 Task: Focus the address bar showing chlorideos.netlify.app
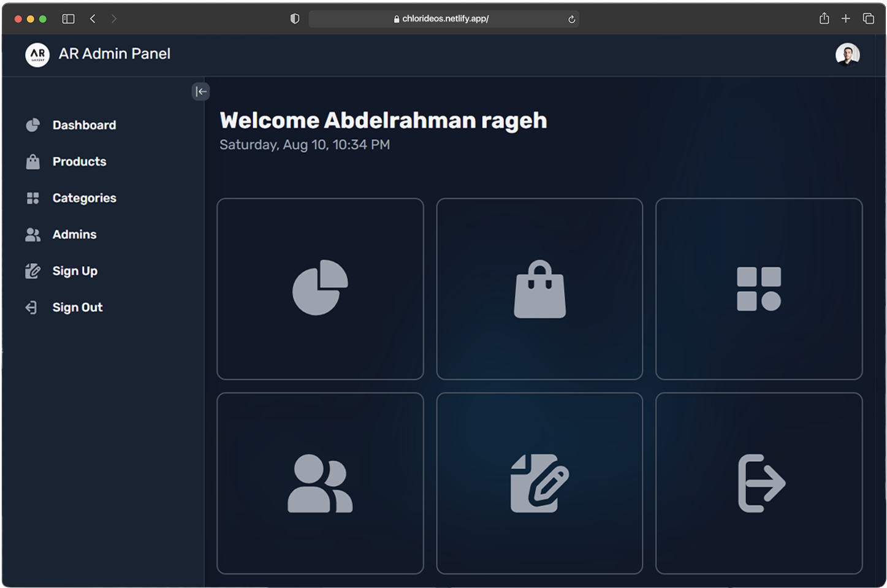[444, 19]
